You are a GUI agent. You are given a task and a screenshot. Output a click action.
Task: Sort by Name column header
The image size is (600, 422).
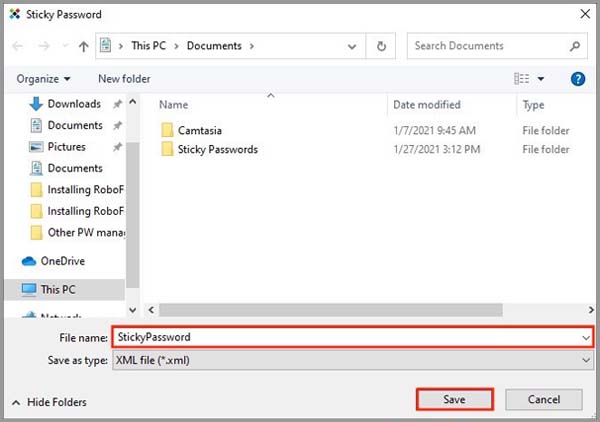pyautogui.click(x=173, y=105)
